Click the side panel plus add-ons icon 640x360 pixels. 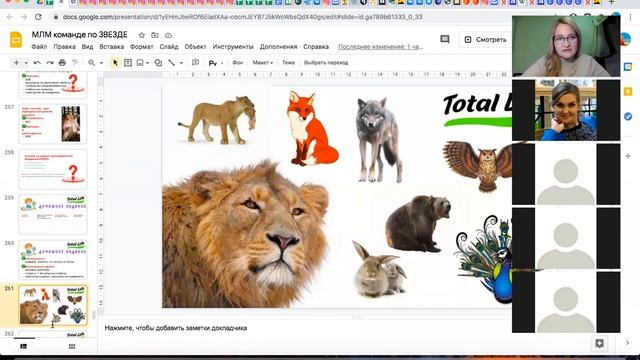point(628,156)
